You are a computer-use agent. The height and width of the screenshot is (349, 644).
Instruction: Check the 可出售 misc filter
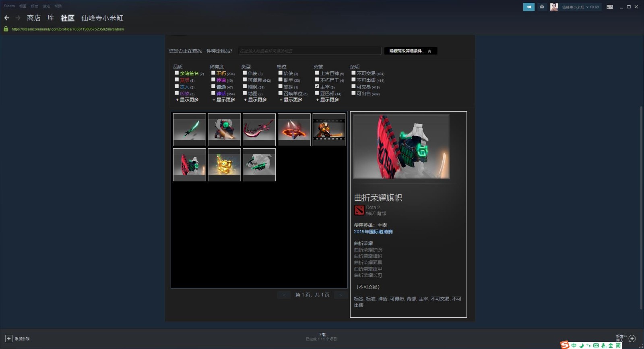click(353, 93)
